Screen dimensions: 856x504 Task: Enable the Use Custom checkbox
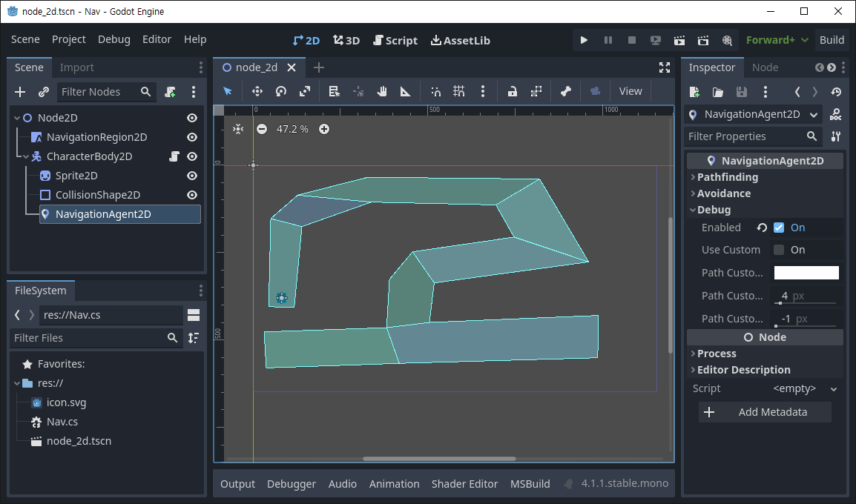click(x=779, y=250)
